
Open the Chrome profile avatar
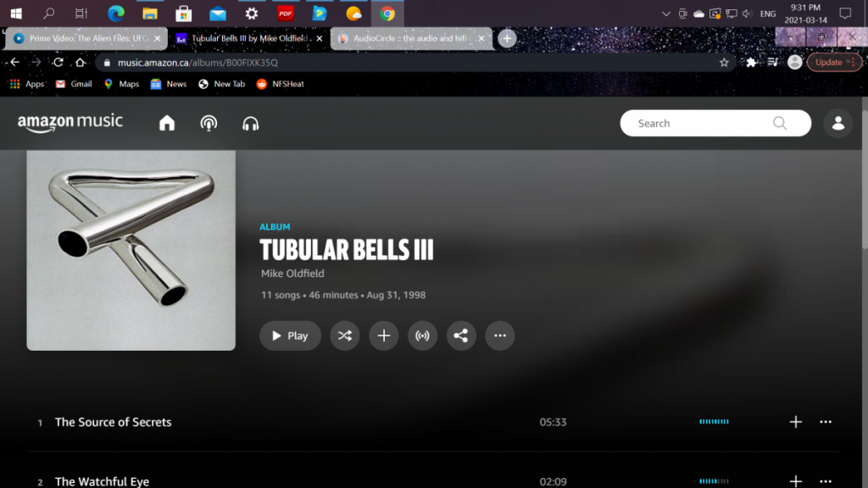(x=795, y=63)
